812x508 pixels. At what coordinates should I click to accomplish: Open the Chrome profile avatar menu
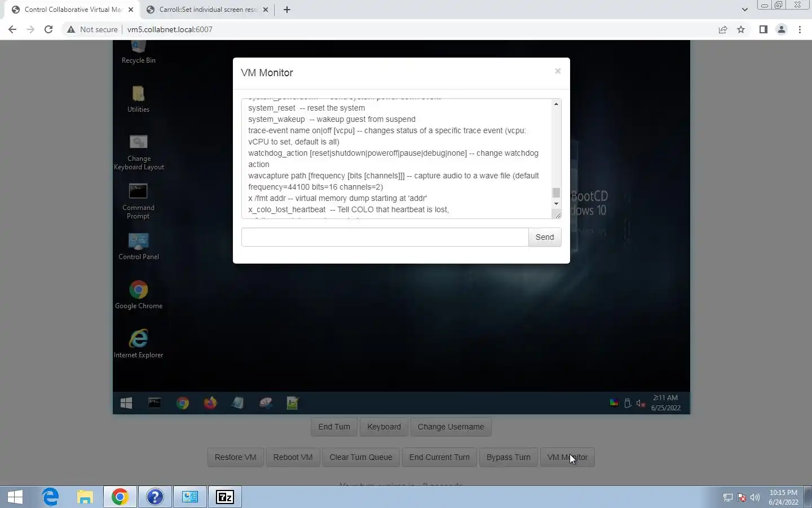tap(782, 29)
